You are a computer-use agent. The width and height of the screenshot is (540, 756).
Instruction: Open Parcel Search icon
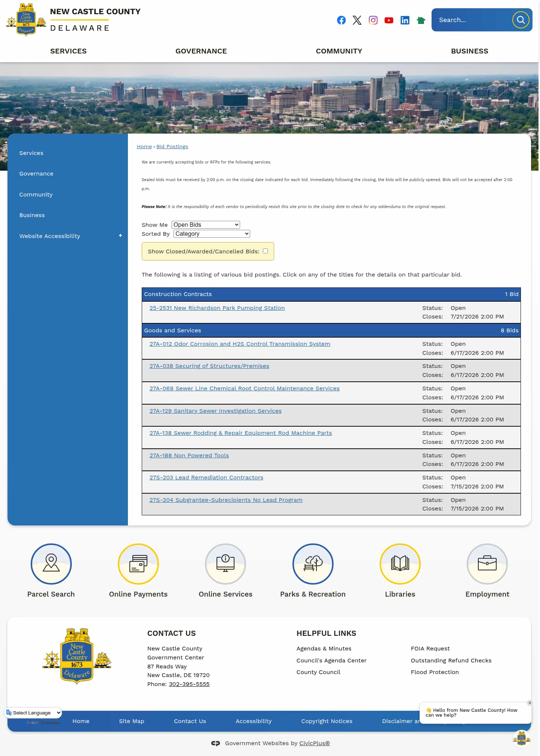pos(51,564)
